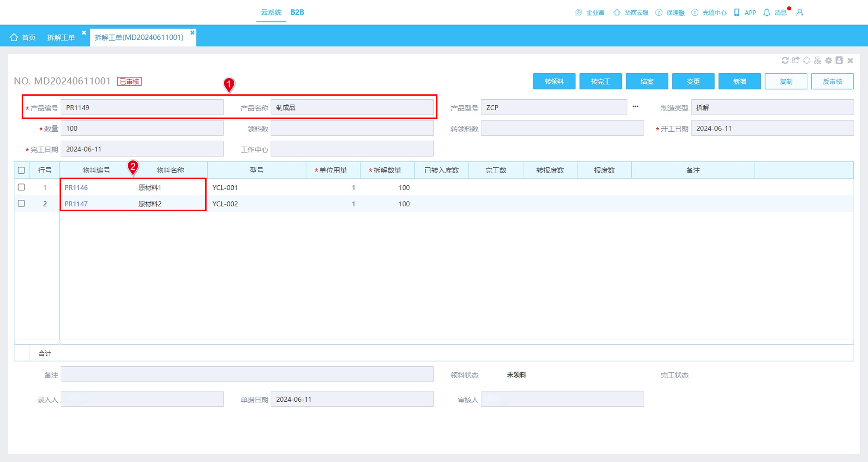Open 充值中心 recharge icon
868x462 pixels.
[694, 12]
